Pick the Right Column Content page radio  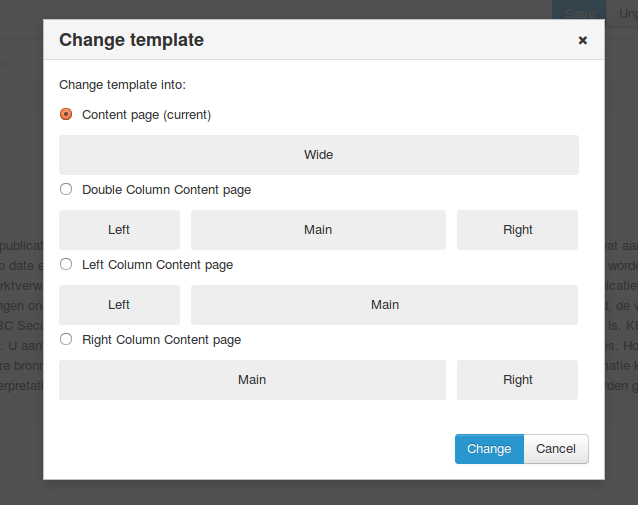click(66, 339)
